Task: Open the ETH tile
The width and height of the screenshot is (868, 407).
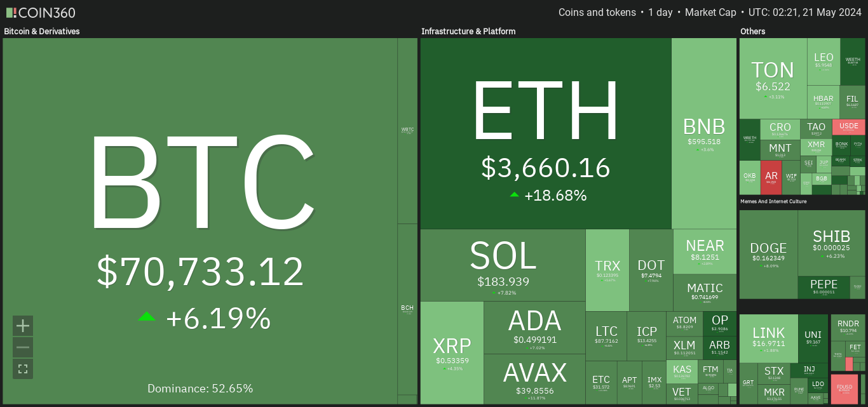Action: coord(546,133)
